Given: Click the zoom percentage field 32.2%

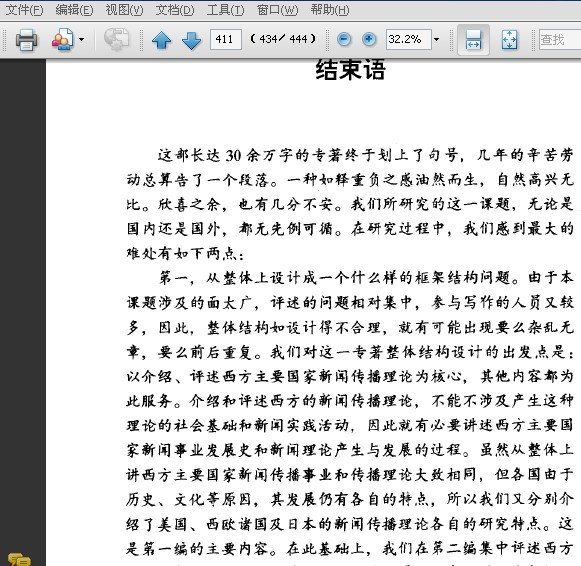Looking at the screenshot, I should click(408, 39).
